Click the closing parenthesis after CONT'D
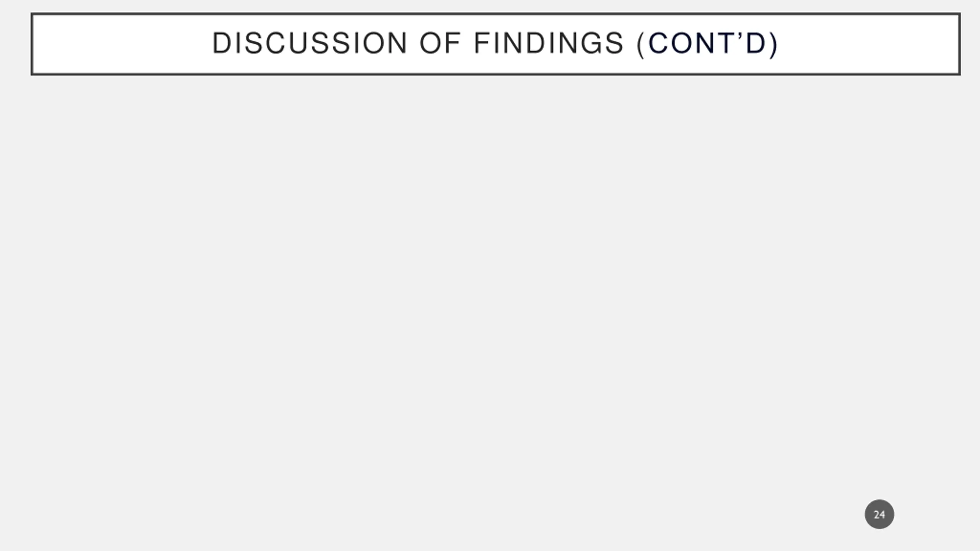 [774, 44]
